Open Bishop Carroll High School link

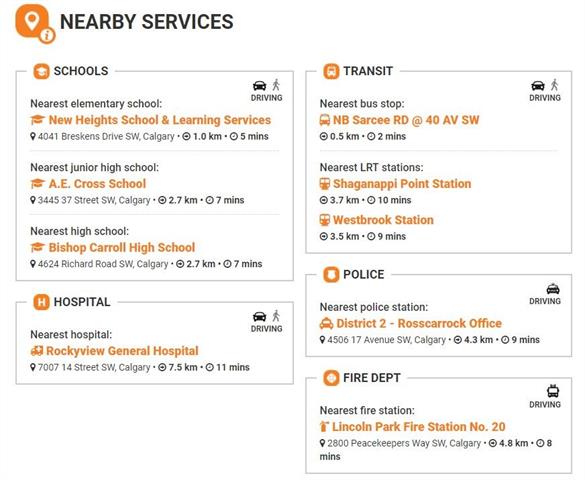tap(122, 248)
